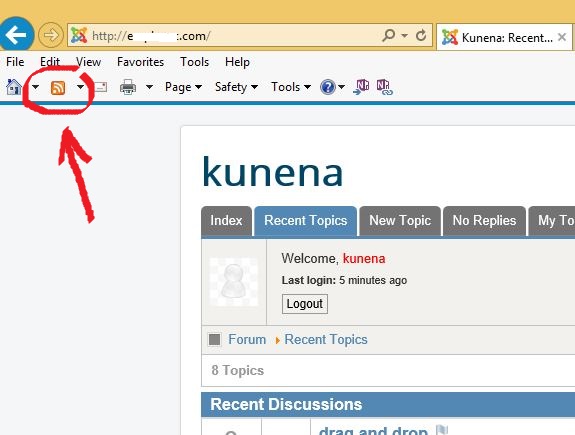Switch to the Index forum tab
Screen dimensions: 575x435
[226, 221]
